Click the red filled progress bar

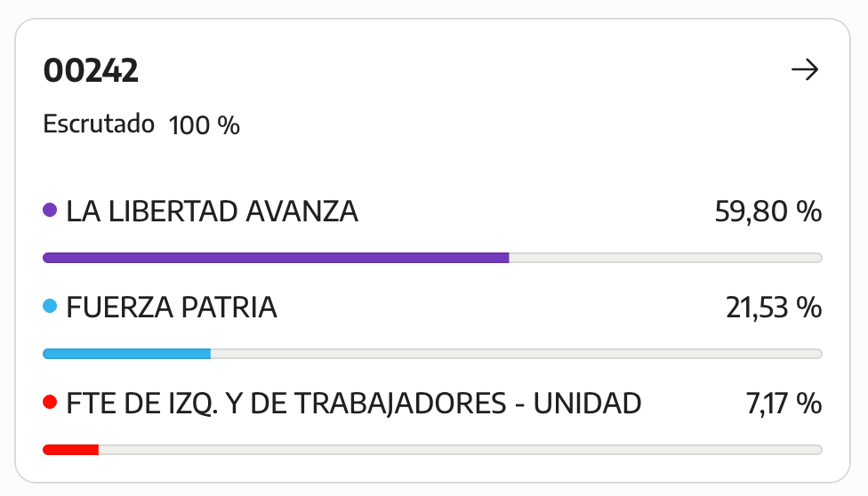coord(71,450)
